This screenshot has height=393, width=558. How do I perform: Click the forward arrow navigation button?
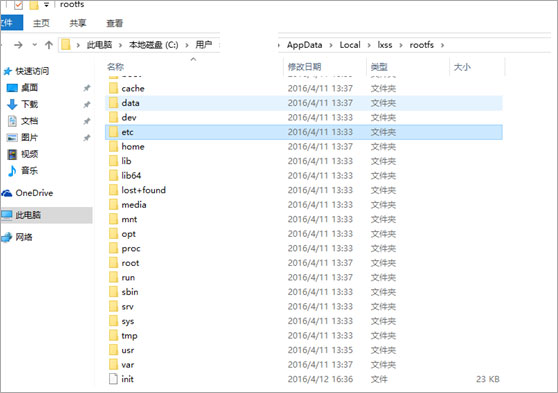click(18, 45)
